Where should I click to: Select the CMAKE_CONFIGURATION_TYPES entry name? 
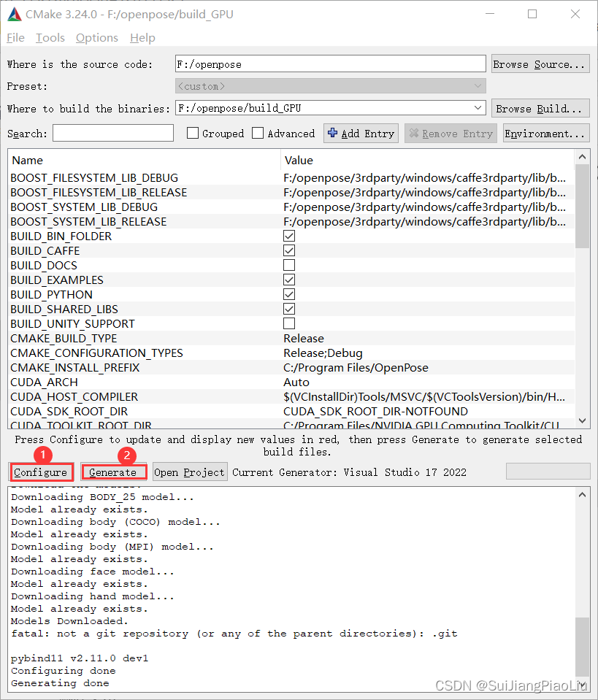[96, 353]
